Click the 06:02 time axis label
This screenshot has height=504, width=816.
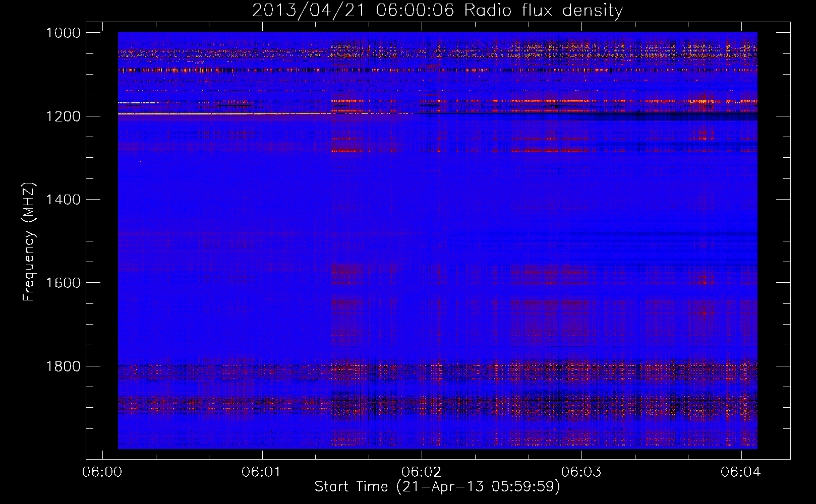pos(422,472)
